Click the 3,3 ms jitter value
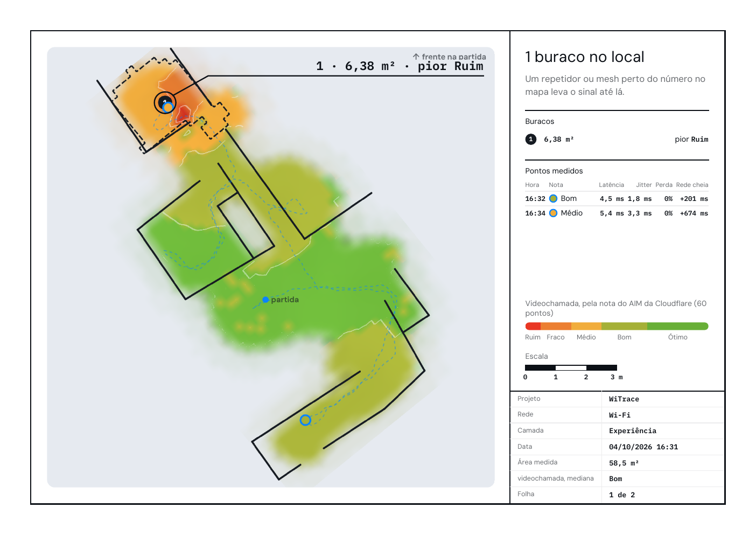756x535 pixels. (x=640, y=213)
